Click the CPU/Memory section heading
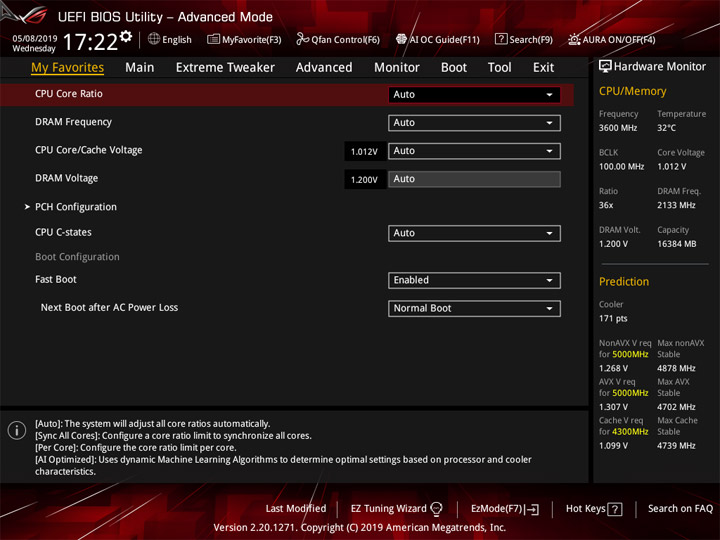 pyautogui.click(x=632, y=91)
